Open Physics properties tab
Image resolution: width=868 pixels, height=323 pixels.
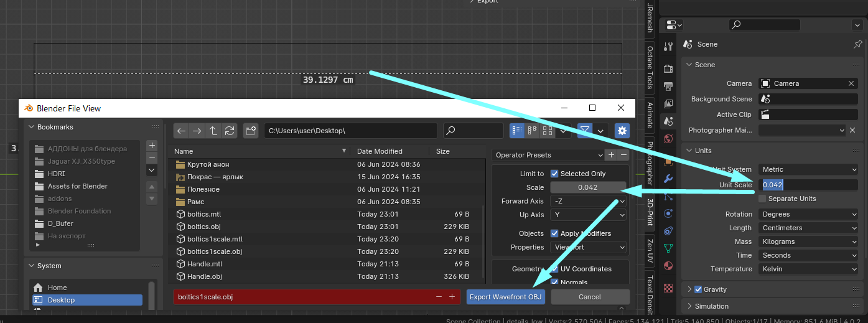tap(668, 213)
